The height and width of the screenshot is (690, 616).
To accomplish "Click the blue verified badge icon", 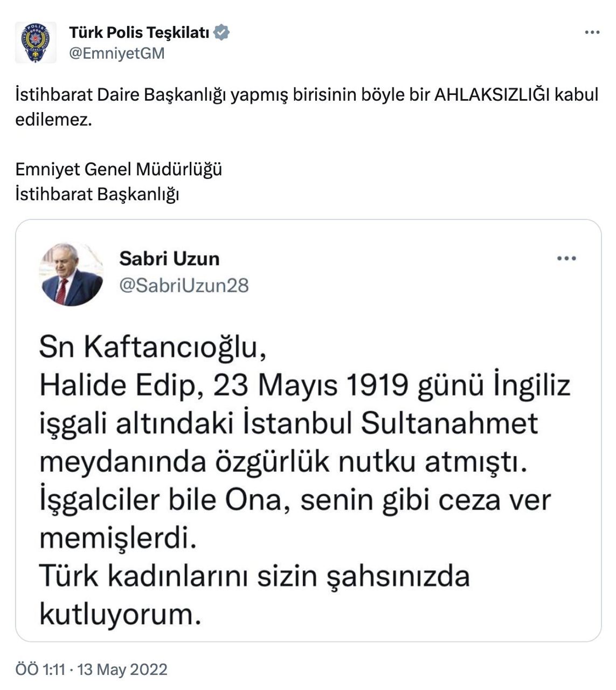I will pyautogui.click(x=222, y=32).
